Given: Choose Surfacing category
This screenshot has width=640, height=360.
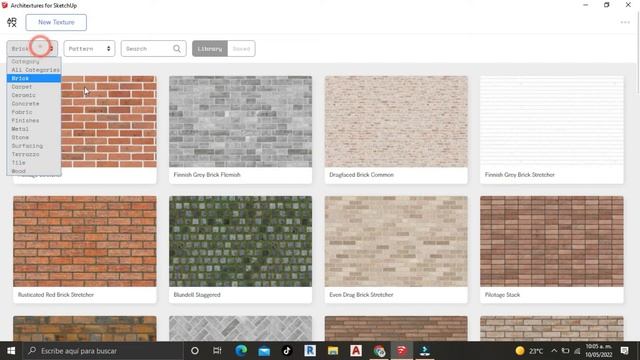Looking at the screenshot, I should tap(34, 146).
